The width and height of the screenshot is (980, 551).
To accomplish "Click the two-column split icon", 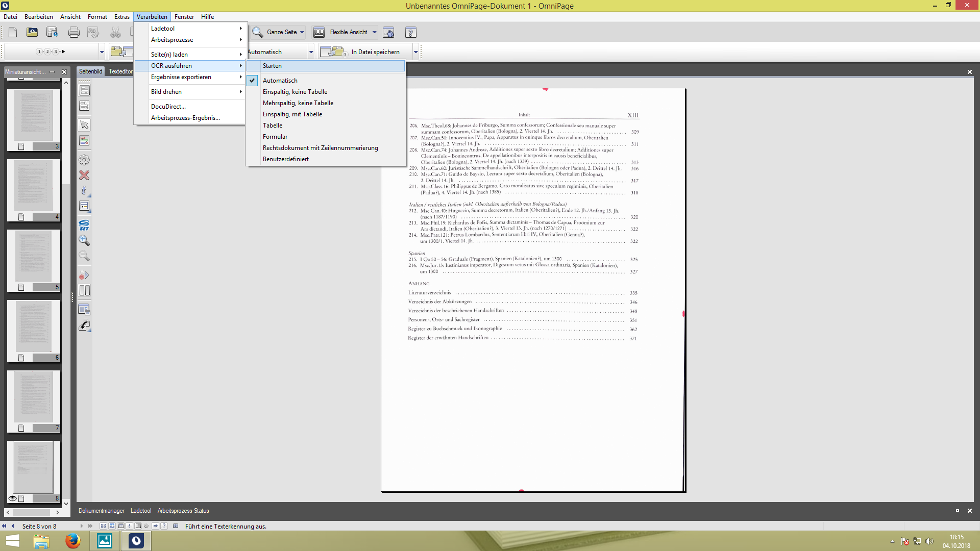I will (84, 290).
